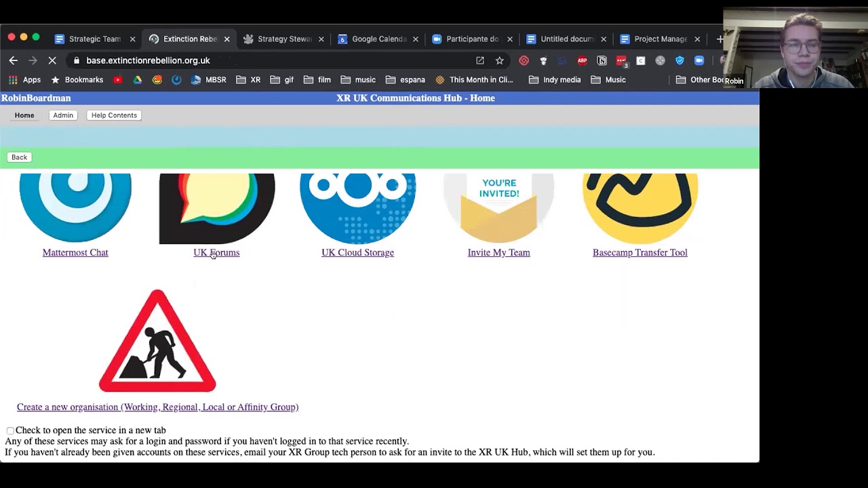The height and width of the screenshot is (488, 868).
Task: Close the Extinction Rebellion tab
Action: click(x=226, y=39)
